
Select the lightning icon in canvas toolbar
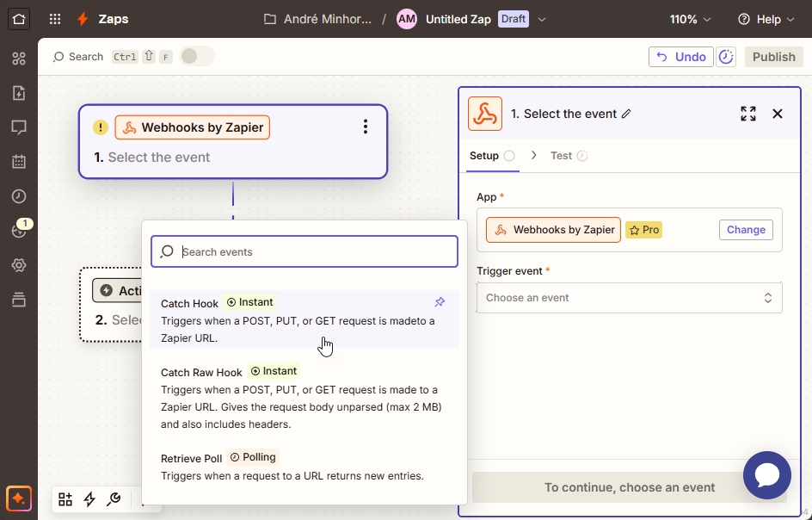click(x=89, y=499)
